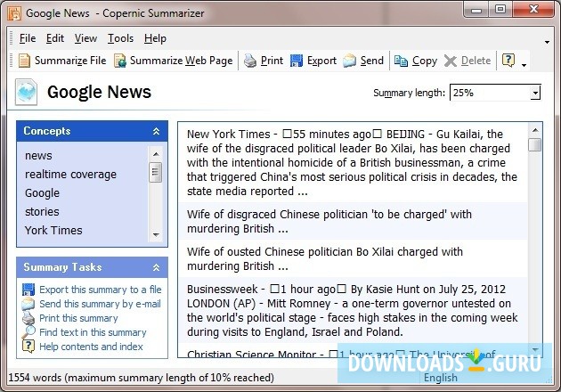The image size is (561, 392).
Task: Open the Tools menu
Action: click(120, 38)
